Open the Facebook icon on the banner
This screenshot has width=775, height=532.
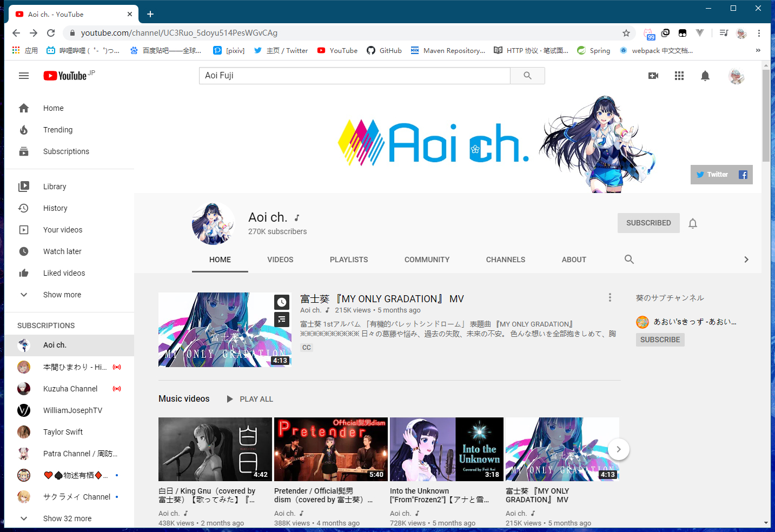743,175
